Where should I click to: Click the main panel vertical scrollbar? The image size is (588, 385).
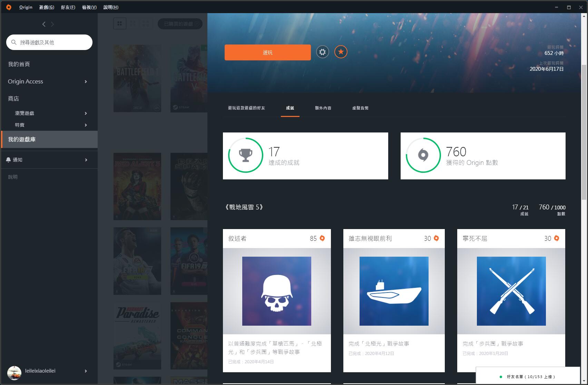point(584,132)
